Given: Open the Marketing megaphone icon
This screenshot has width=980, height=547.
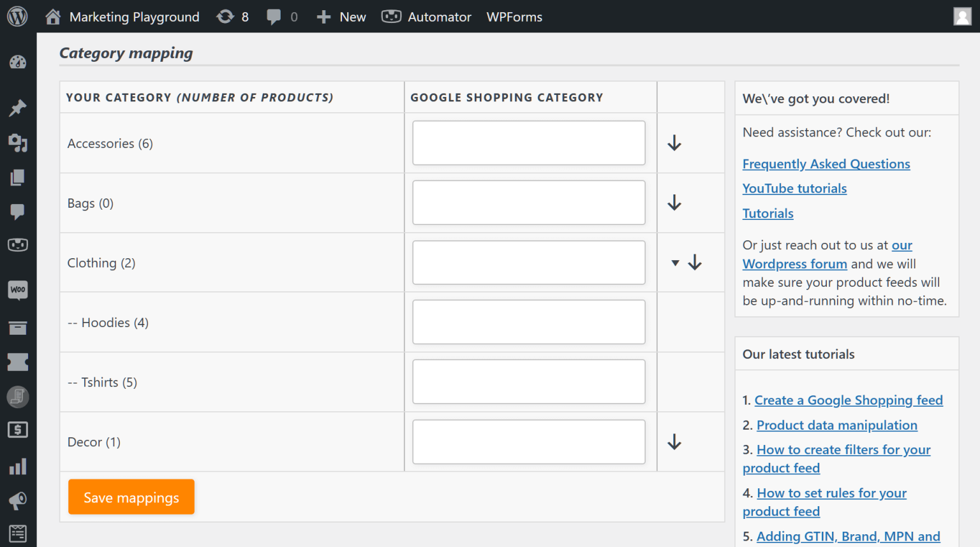Looking at the screenshot, I should click(18, 500).
